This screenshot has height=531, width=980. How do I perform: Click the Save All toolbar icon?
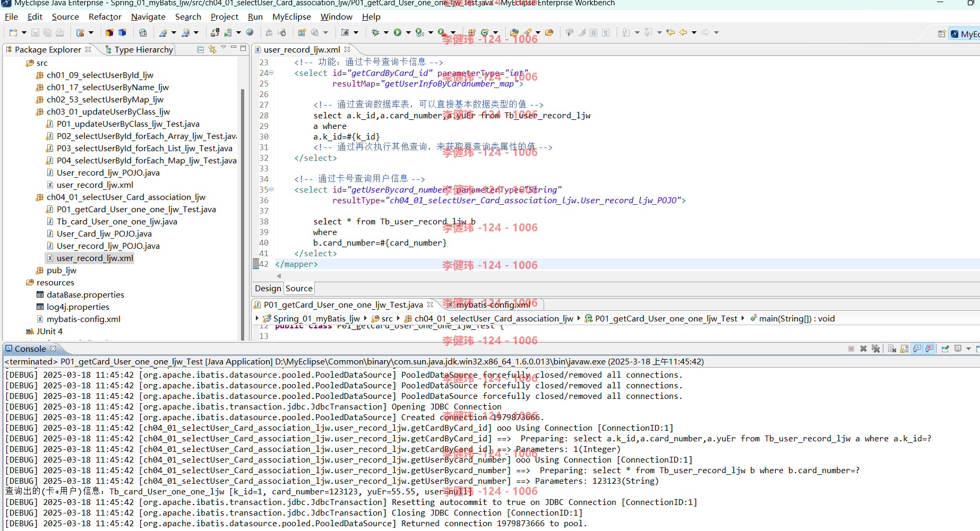47,33
